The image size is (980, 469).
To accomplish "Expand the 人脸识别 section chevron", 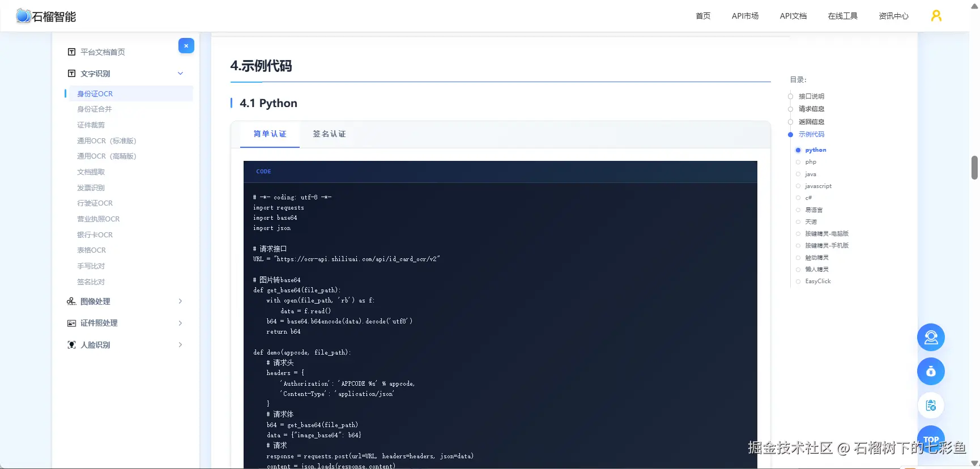I will coord(181,345).
